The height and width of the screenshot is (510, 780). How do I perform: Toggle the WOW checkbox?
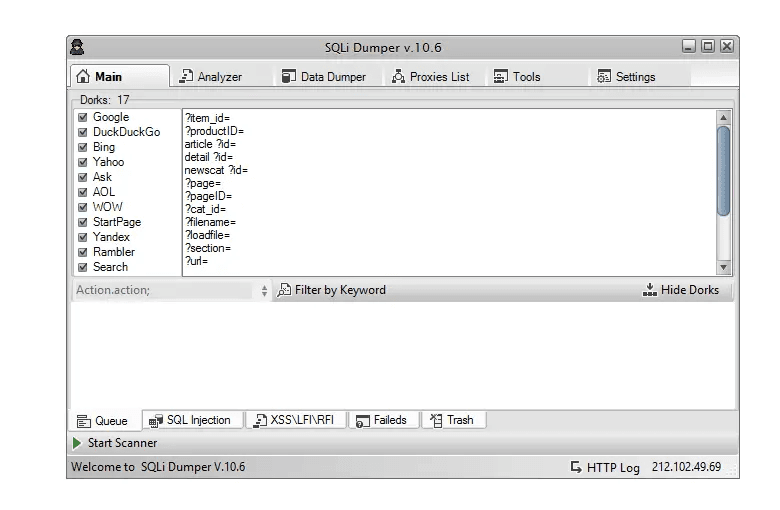pyautogui.click(x=83, y=207)
